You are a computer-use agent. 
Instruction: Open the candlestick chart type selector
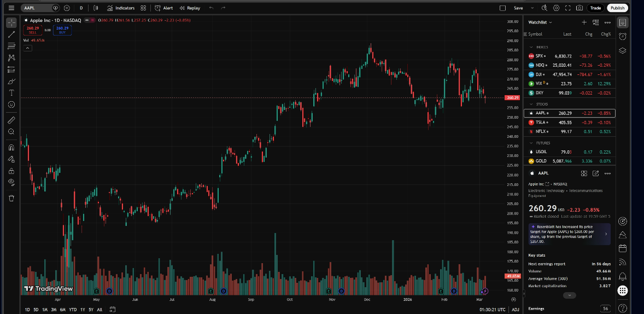[95, 8]
